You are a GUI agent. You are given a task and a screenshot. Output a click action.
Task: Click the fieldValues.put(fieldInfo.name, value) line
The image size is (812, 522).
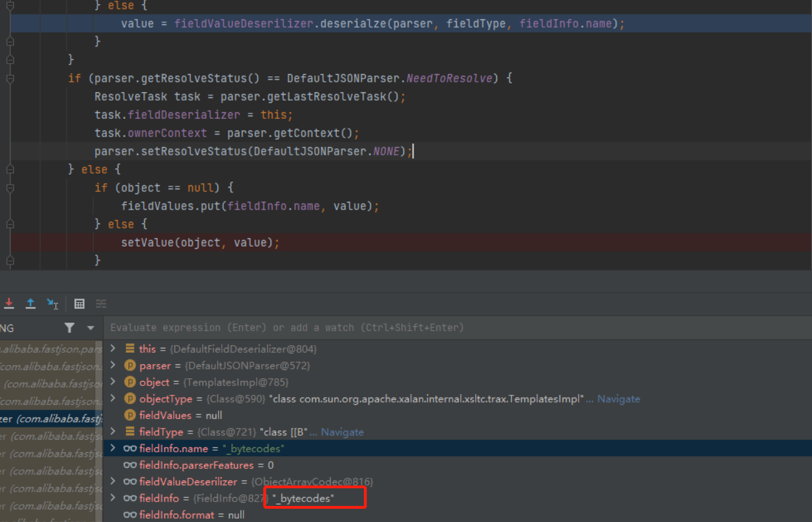[x=250, y=206]
